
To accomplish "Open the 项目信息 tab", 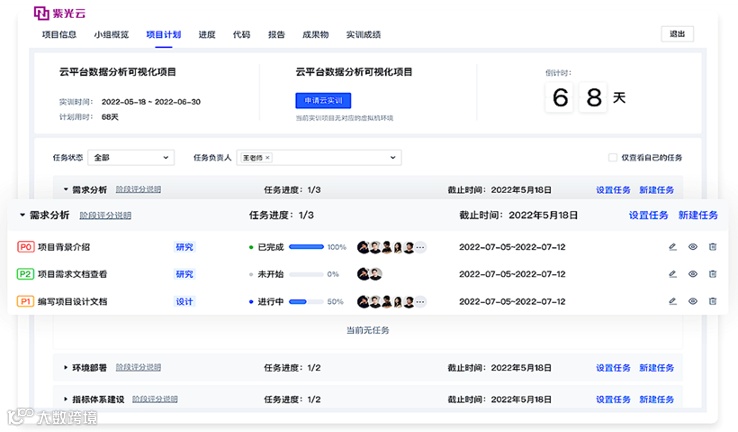I will 59,34.
